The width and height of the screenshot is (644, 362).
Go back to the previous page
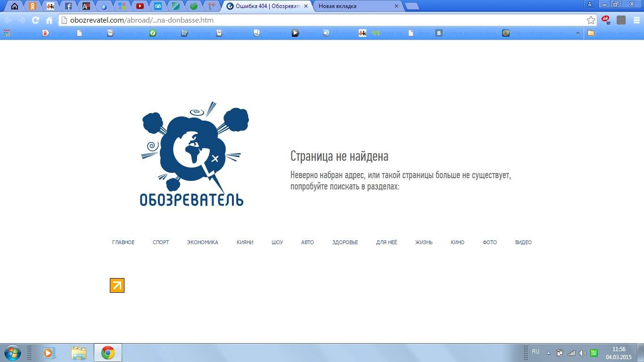8,20
